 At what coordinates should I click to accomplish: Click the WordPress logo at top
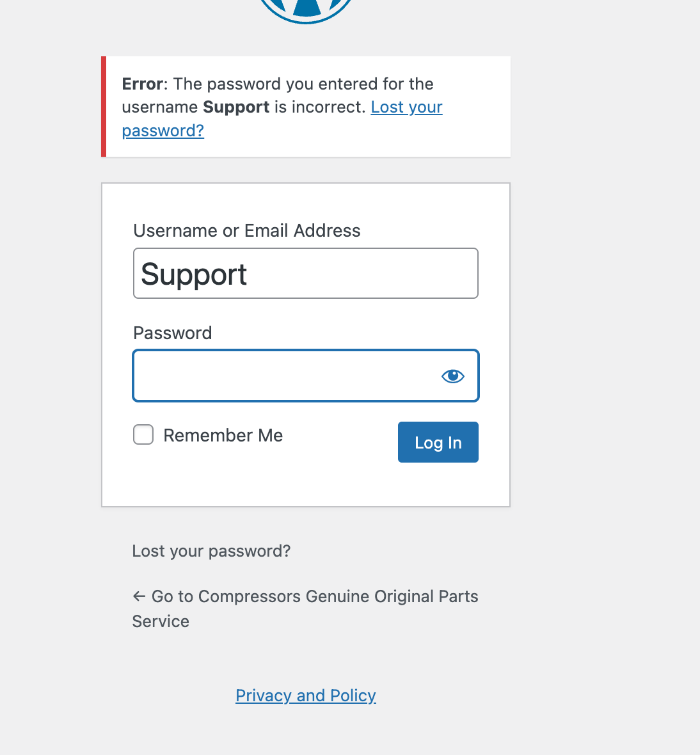[x=306, y=9]
